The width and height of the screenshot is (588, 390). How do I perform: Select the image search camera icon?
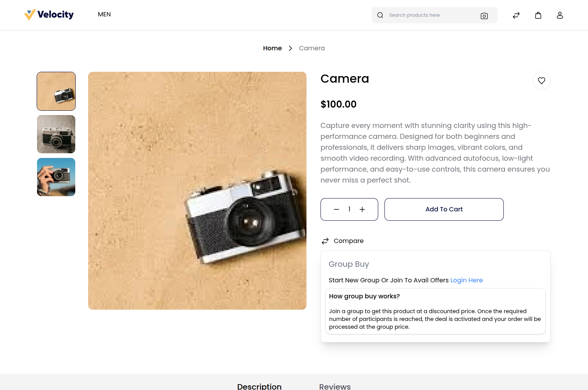point(484,16)
